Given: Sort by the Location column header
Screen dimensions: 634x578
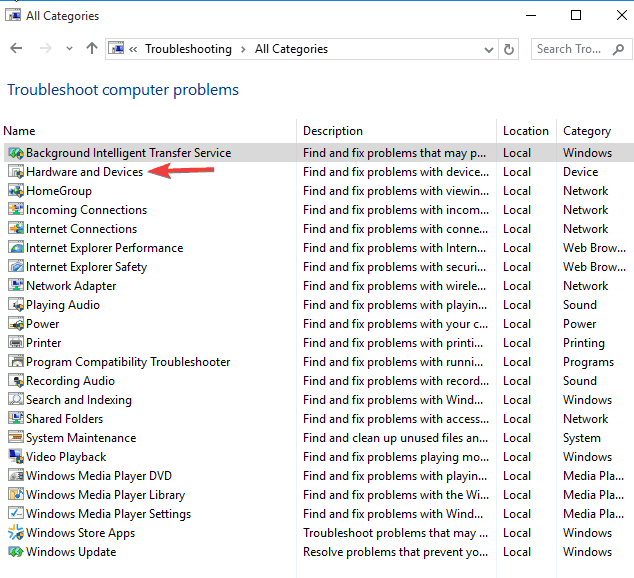Looking at the screenshot, I should (526, 131).
